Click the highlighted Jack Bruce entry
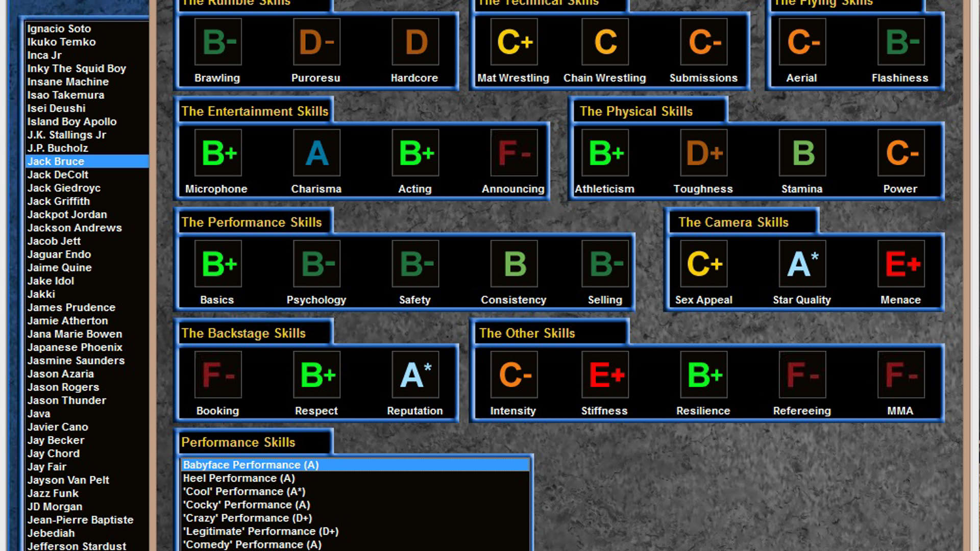980x551 pixels. (x=87, y=161)
